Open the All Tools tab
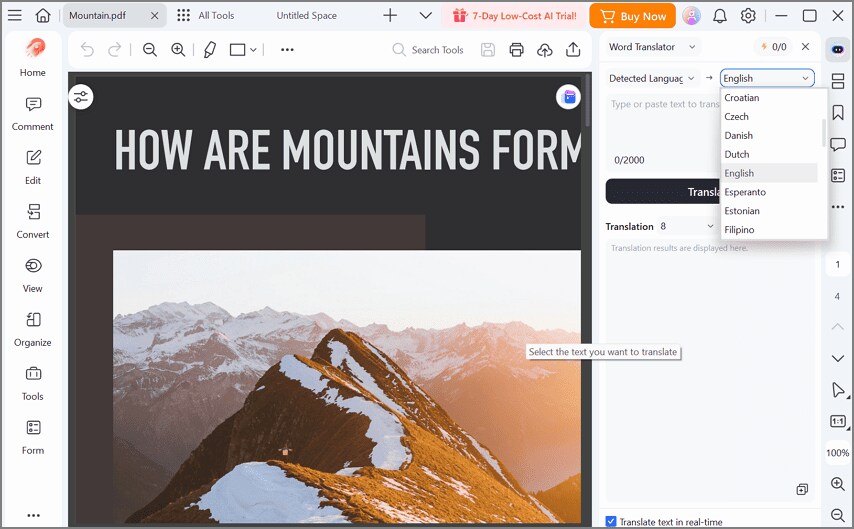This screenshot has width=854, height=529. (x=206, y=16)
